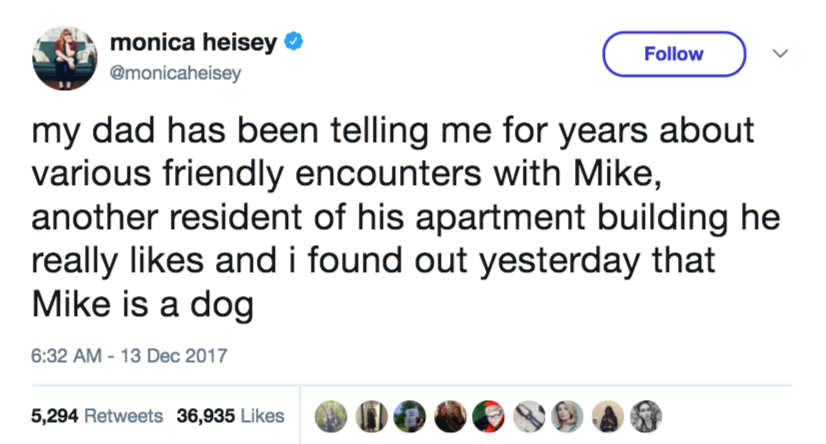Open the 6:32 AM - 13 Dec 2017 timestamp
Viewport: 826px width, 444px height.
tap(129, 355)
